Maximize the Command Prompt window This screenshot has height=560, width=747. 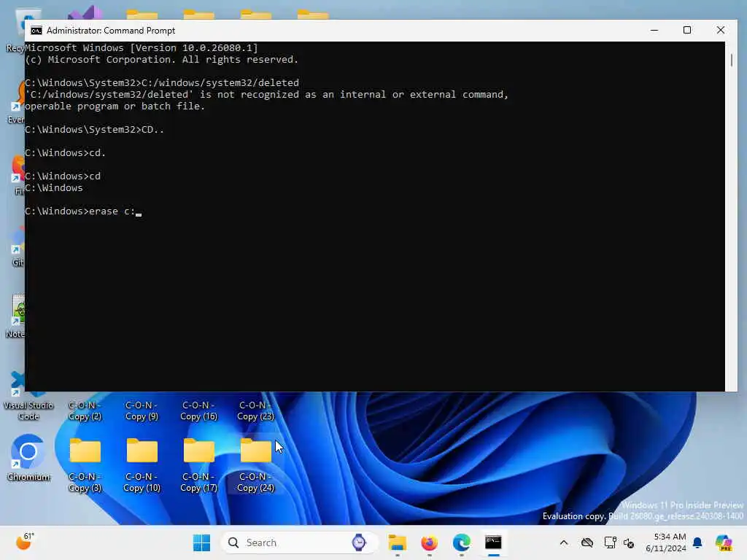(x=687, y=30)
